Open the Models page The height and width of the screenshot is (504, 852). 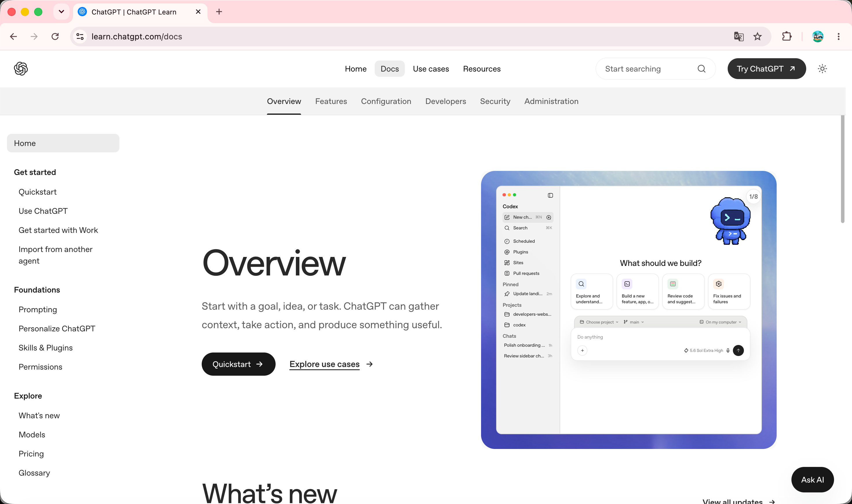(32, 435)
